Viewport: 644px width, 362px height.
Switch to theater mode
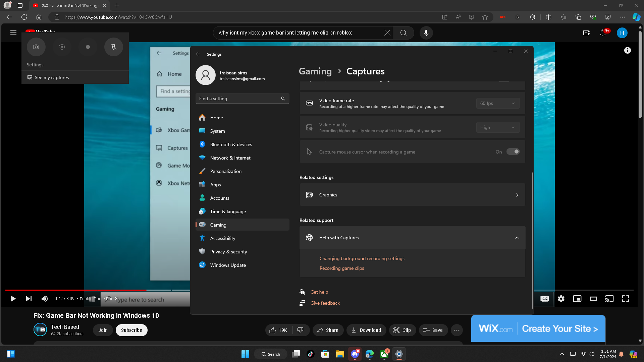593,299
